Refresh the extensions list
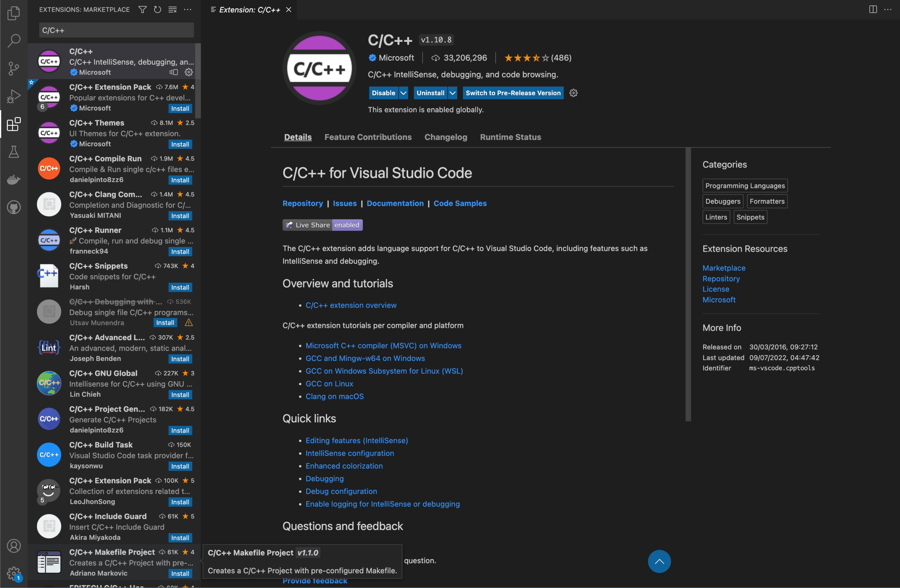This screenshot has height=588, width=900. [x=157, y=9]
